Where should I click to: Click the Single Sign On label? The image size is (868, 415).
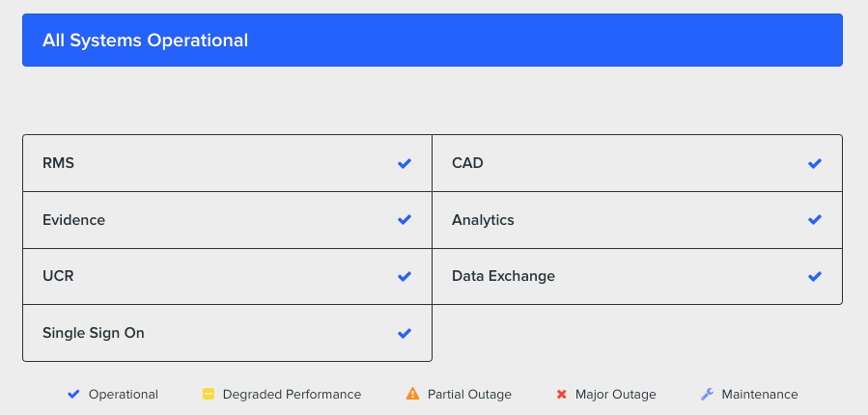(93, 333)
